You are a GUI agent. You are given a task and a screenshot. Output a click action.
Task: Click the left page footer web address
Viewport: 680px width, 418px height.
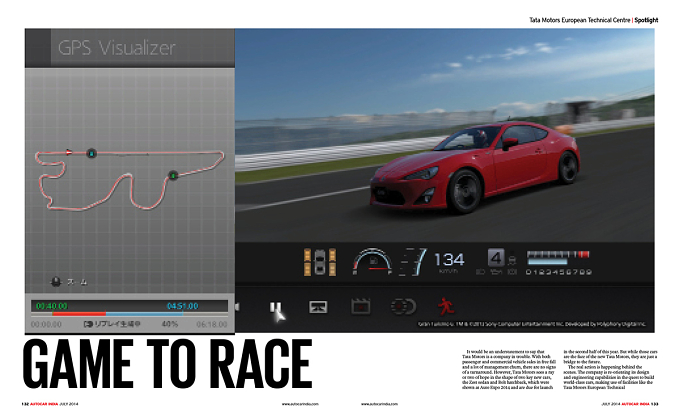[x=300, y=404]
